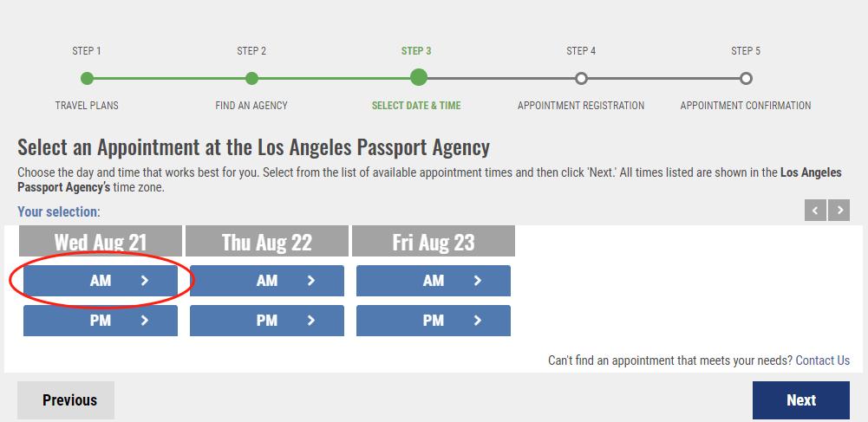Expand Wed Aug 21 AM time slots
868x422 pixels.
[101, 281]
